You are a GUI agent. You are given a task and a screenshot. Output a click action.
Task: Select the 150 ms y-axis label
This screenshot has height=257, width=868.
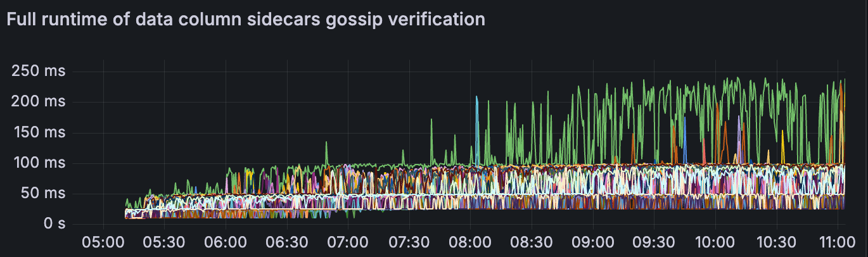click(39, 132)
